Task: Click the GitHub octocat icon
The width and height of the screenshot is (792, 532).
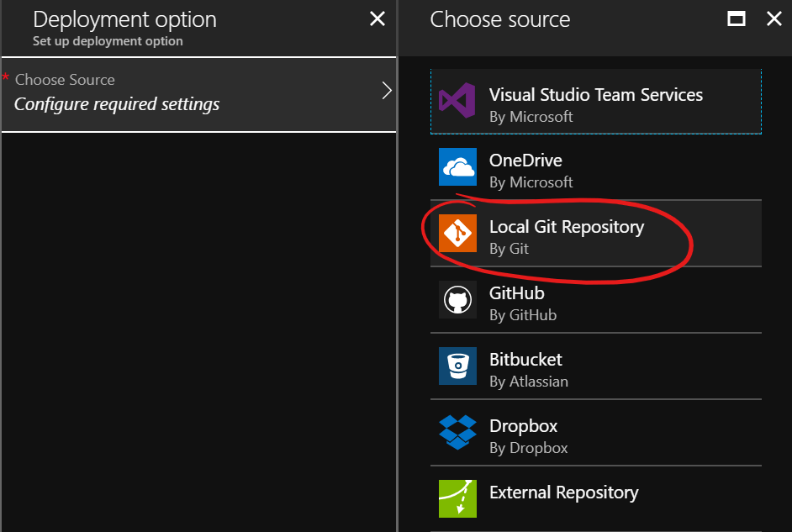Action: pyautogui.click(x=457, y=300)
